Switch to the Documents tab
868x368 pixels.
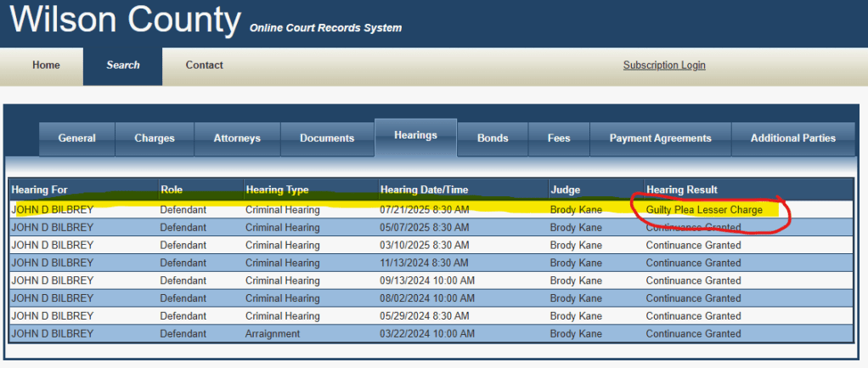tap(327, 139)
